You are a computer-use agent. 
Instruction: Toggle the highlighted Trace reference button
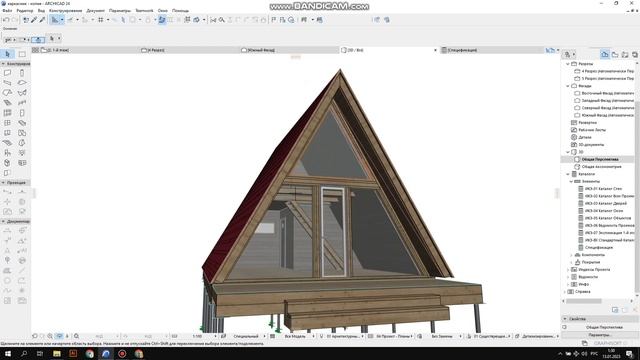[162, 20]
